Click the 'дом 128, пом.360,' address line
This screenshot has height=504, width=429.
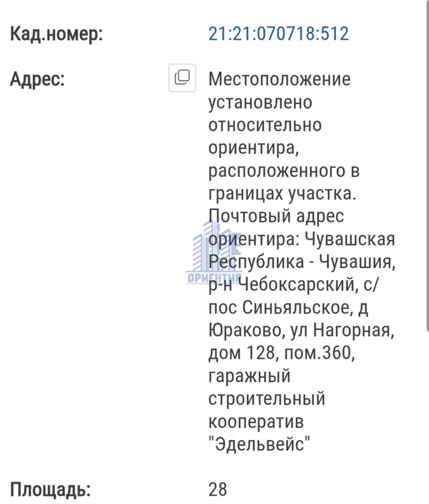282,353
